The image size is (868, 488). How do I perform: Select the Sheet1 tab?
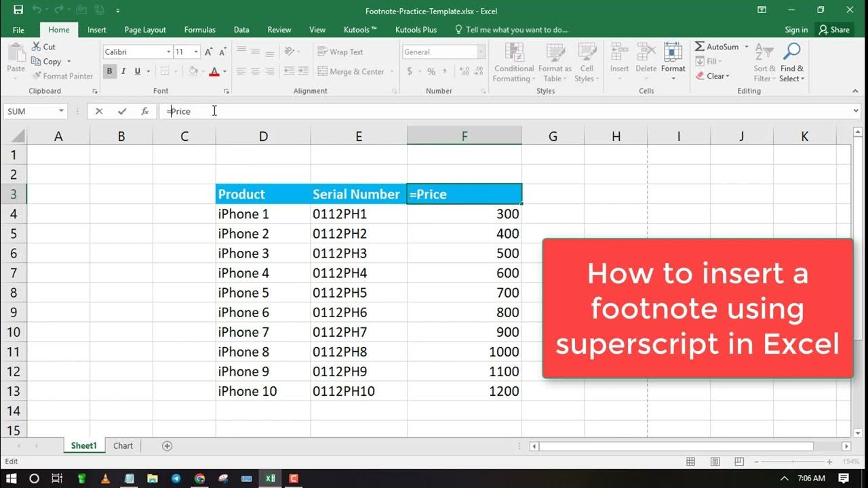click(84, 446)
